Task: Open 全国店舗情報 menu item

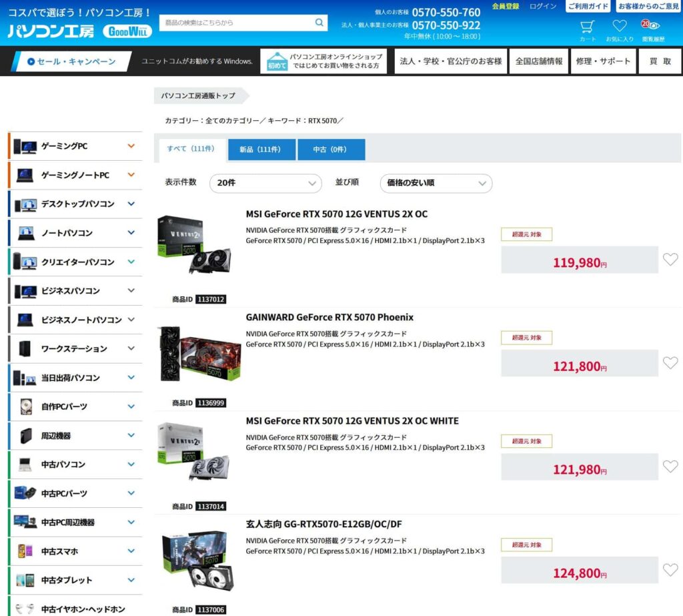Action: (x=539, y=61)
